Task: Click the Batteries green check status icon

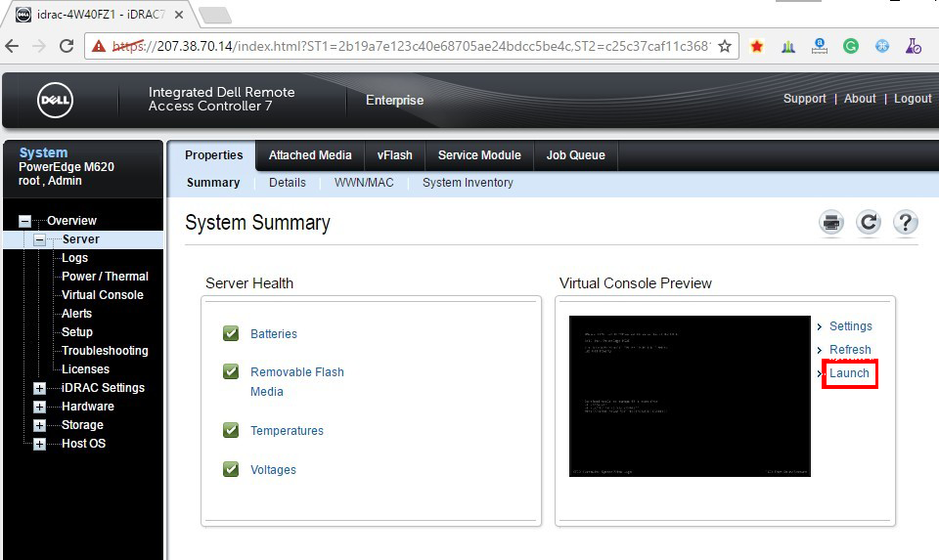Action: click(231, 333)
